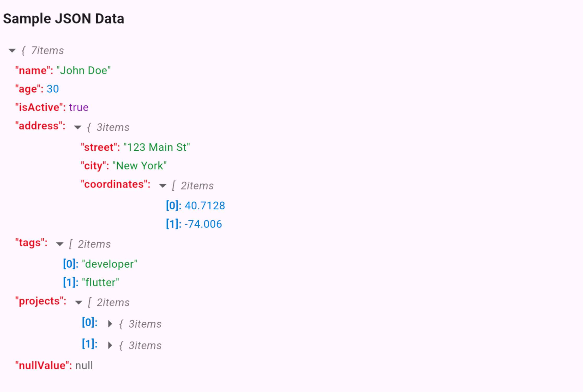
Task: Select the "John Doe" string value
Action: (x=83, y=70)
